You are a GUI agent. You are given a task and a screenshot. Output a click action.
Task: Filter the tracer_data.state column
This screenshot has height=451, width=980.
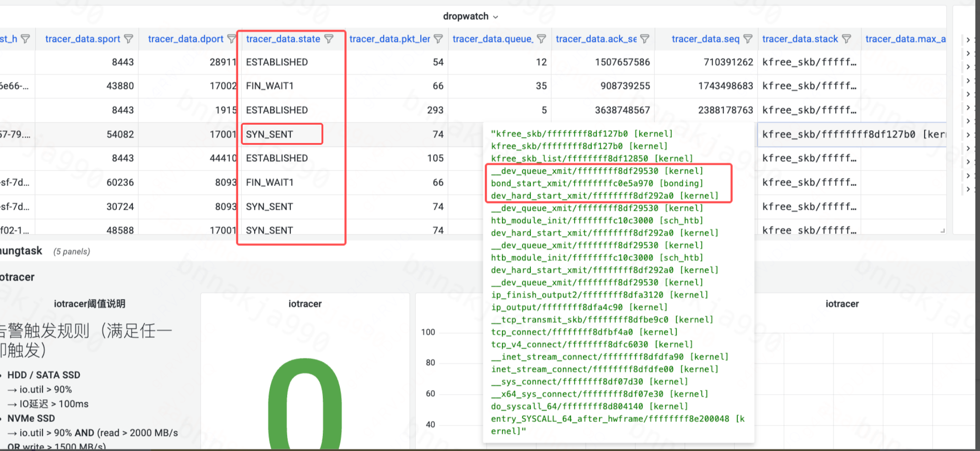tap(329, 39)
